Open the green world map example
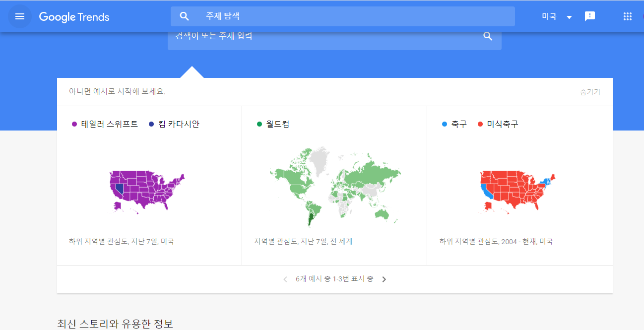Viewport: 644px width, 330px height. tap(335, 188)
